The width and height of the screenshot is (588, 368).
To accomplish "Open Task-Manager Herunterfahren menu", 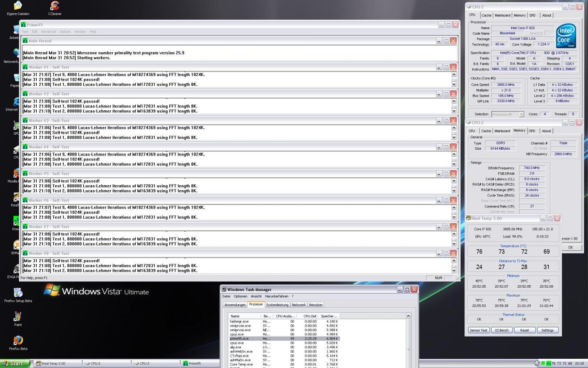I will pos(277,296).
